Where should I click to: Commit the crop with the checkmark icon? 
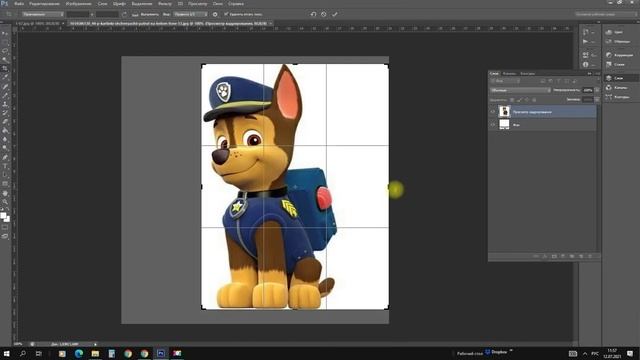(x=335, y=14)
